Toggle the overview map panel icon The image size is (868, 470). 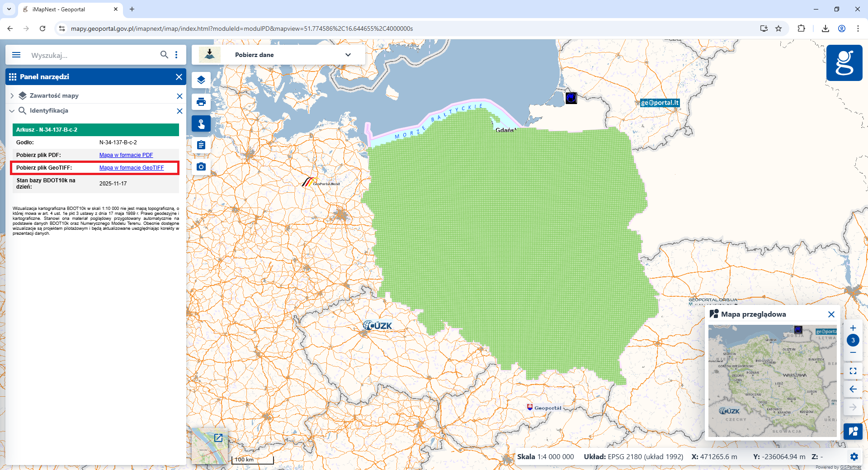point(853,431)
